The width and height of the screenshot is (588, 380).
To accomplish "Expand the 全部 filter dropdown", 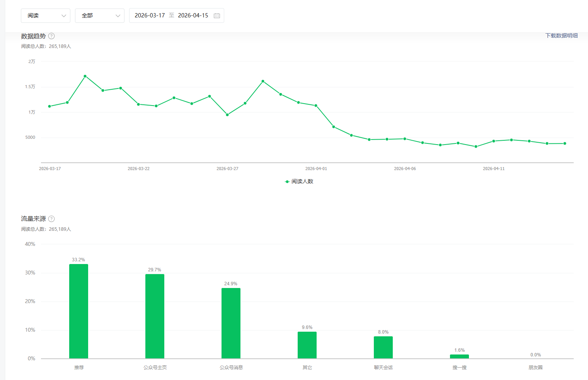I will [100, 15].
